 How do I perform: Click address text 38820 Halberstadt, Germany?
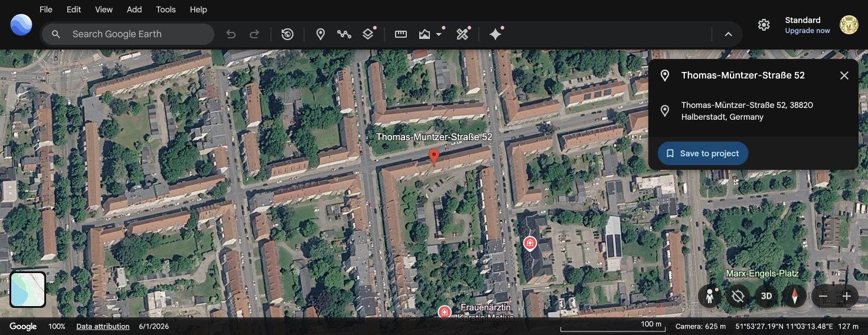click(747, 111)
